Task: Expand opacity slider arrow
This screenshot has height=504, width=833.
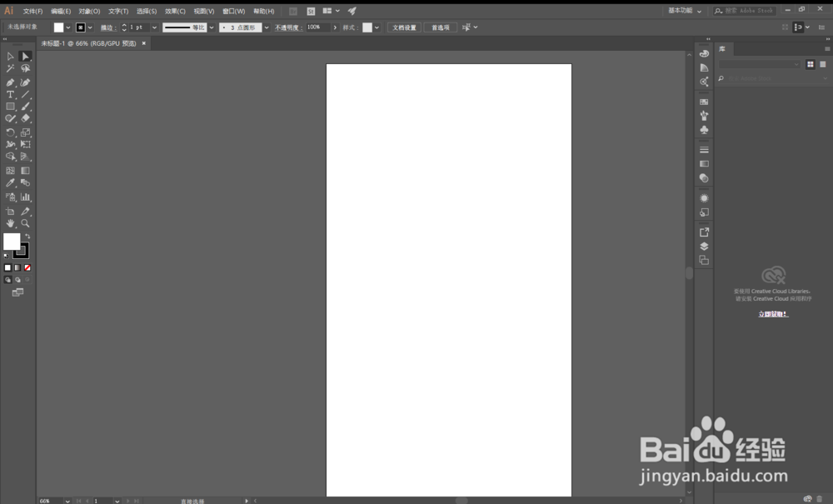Action: coord(335,27)
